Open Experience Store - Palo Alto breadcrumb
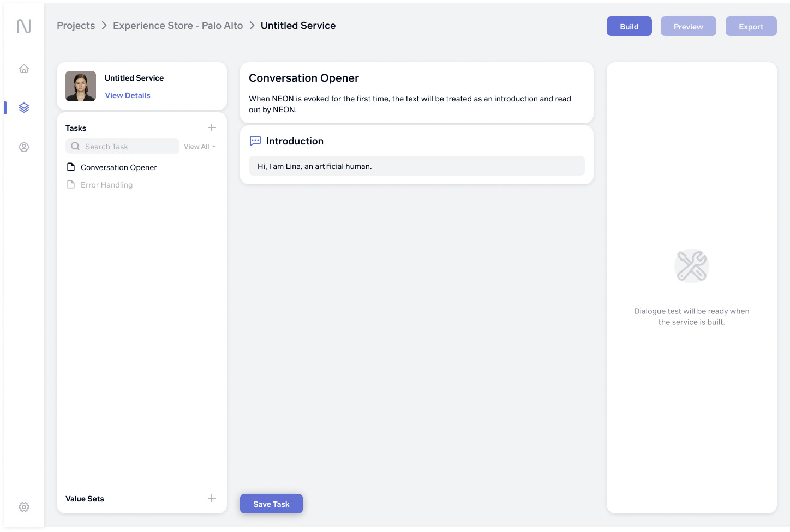Screen dimensions: 790x532 [178, 26]
